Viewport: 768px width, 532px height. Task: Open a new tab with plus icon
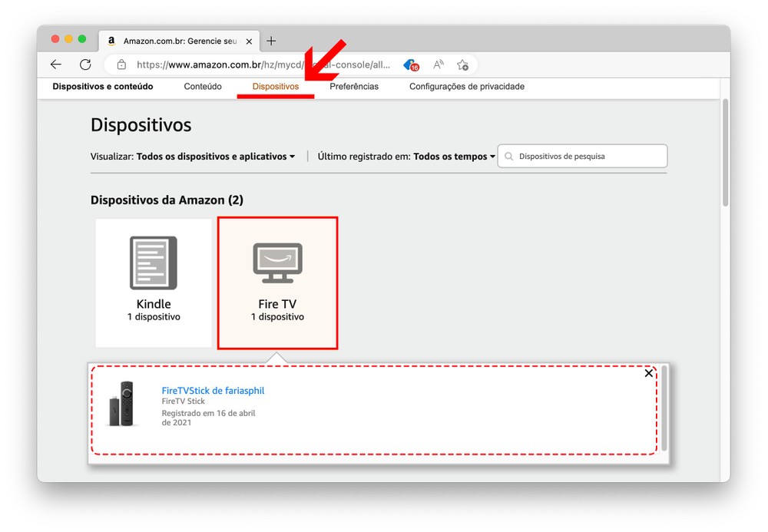coord(271,41)
